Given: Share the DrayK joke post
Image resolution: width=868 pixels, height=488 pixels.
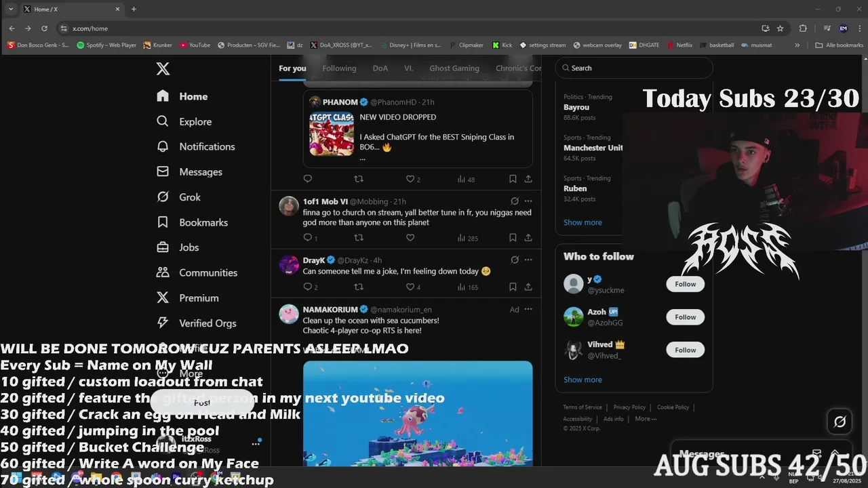Looking at the screenshot, I should click(x=528, y=287).
